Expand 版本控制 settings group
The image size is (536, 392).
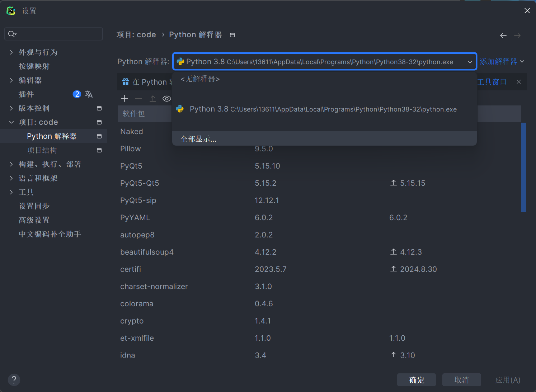(x=11, y=108)
